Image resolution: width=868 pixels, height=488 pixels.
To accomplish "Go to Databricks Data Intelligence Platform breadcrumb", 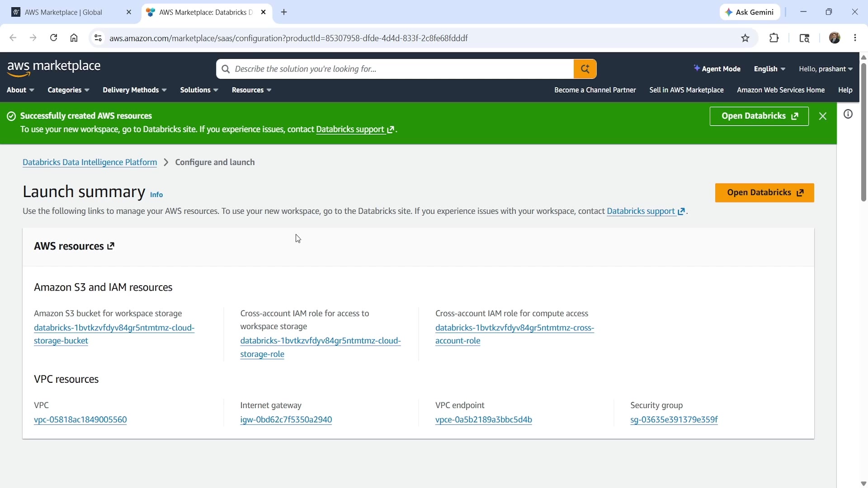I will tap(90, 162).
